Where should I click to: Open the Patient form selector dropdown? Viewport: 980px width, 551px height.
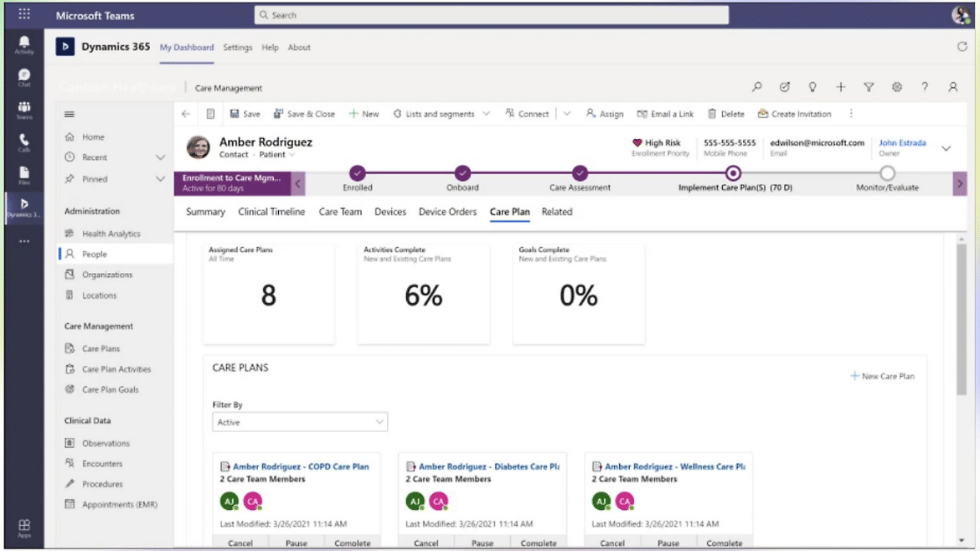click(291, 155)
